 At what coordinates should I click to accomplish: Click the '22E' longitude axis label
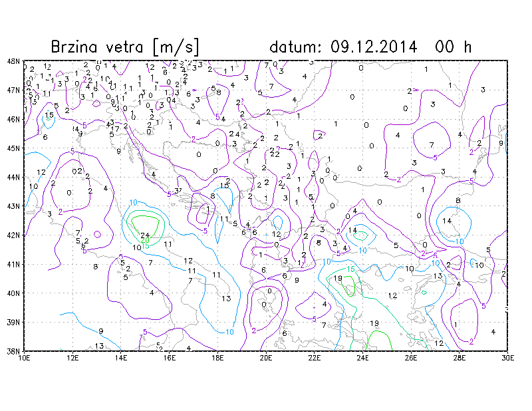click(x=314, y=358)
